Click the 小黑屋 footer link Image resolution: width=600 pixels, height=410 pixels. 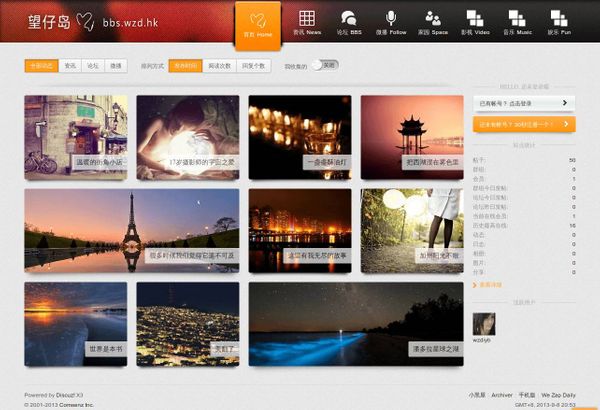click(477, 395)
